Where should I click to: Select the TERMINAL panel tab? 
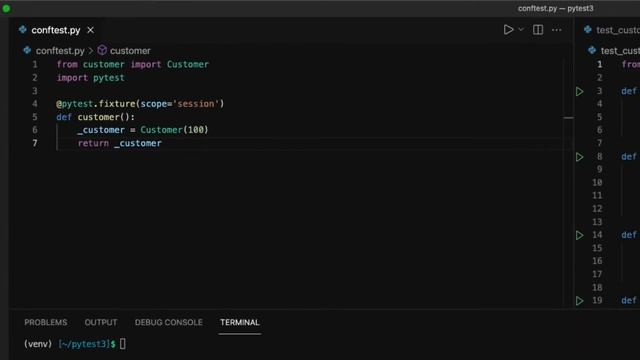tap(240, 322)
